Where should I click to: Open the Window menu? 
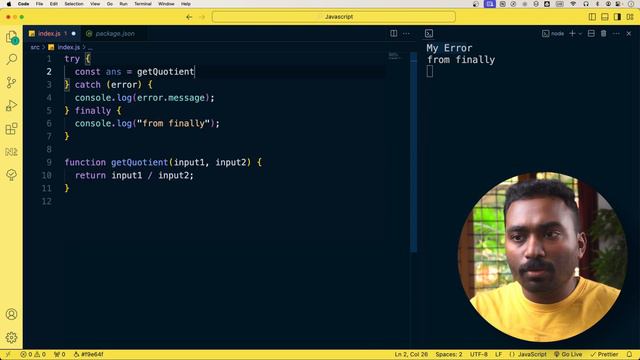pyautogui.click(x=166, y=4)
